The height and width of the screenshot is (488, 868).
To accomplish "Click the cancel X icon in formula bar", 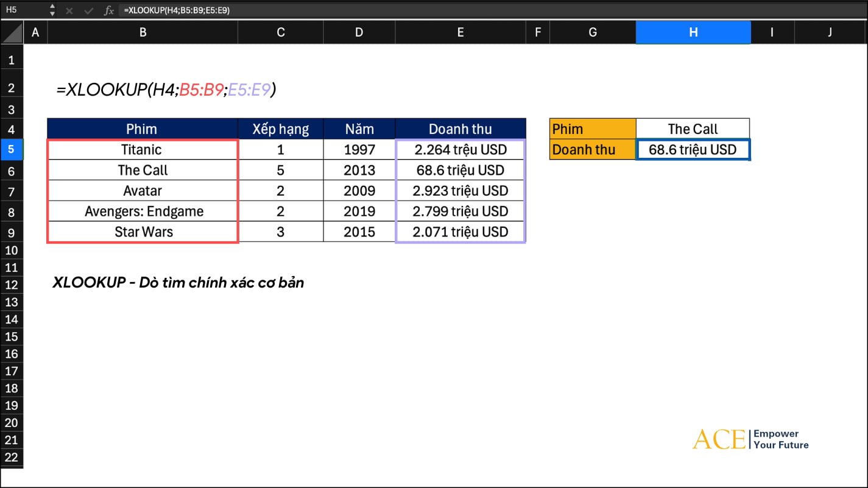I will tap(69, 10).
